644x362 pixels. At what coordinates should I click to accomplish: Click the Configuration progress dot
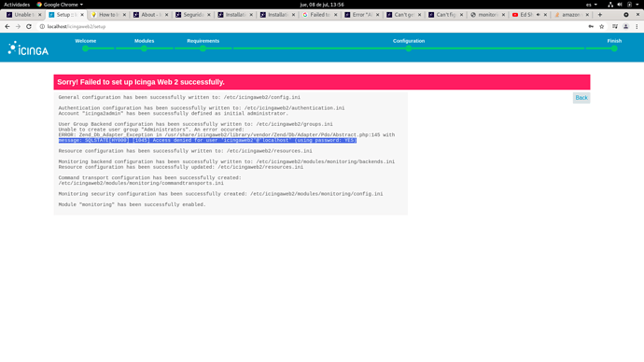[x=408, y=49]
